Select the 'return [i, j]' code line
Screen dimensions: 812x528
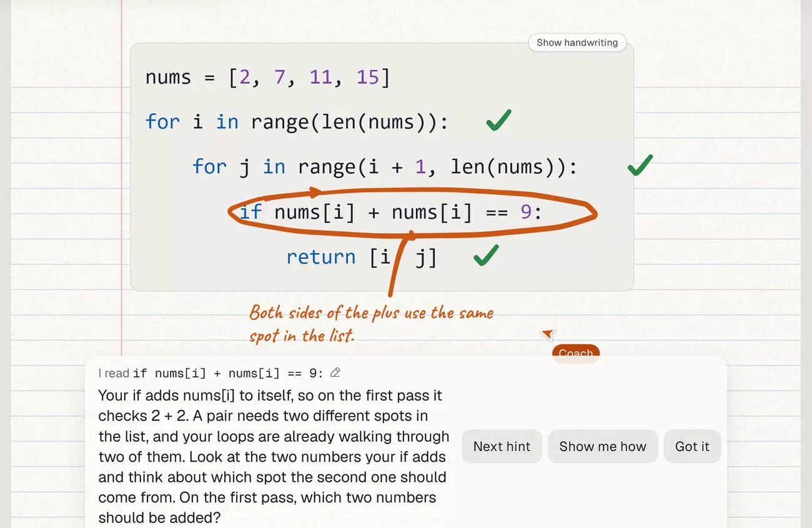362,257
